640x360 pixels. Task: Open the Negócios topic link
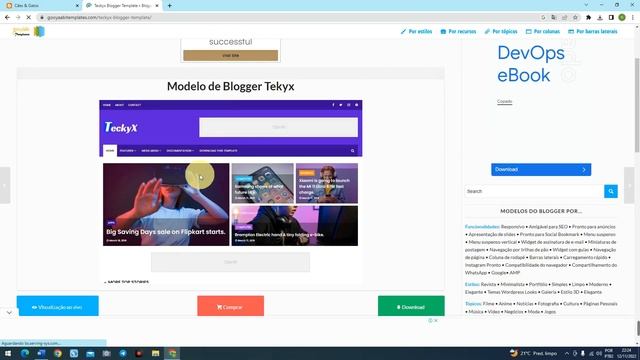click(x=513, y=311)
